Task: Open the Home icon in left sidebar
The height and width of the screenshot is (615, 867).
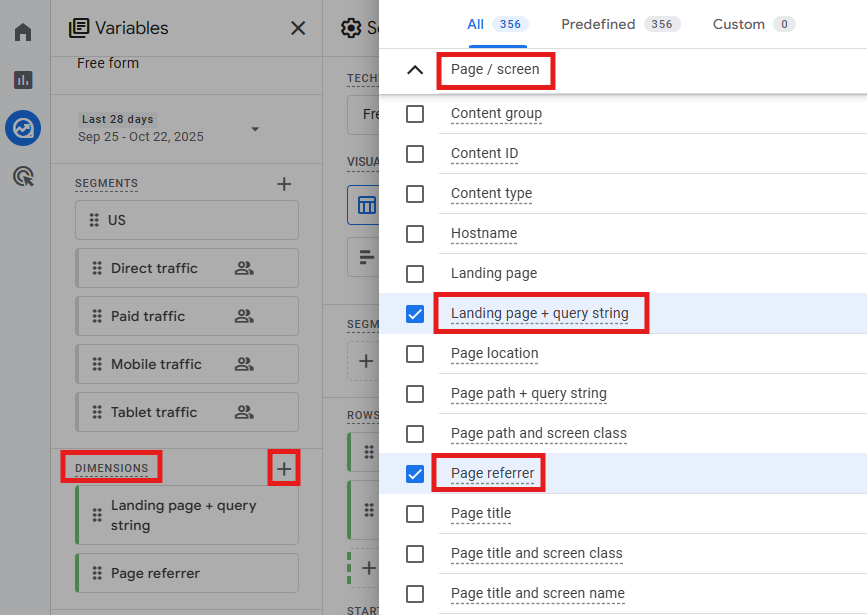Action: tap(23, 32)
